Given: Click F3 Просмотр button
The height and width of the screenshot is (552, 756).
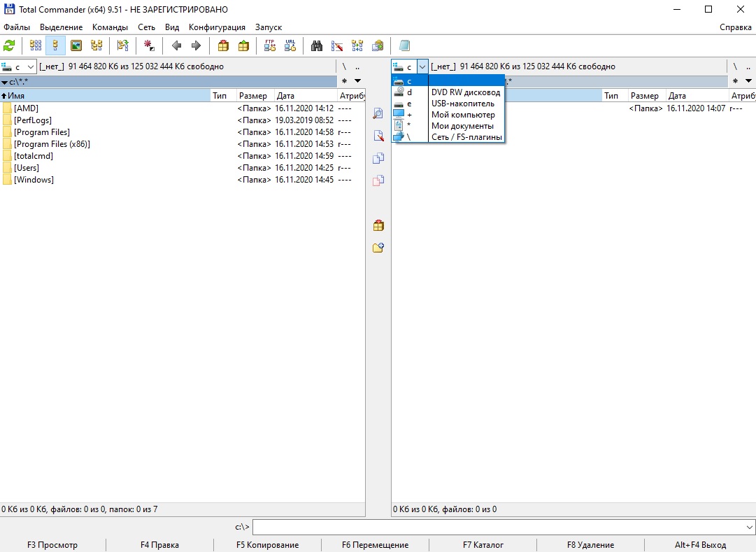Looking at the screenshot, I should [x=52, y=545].
